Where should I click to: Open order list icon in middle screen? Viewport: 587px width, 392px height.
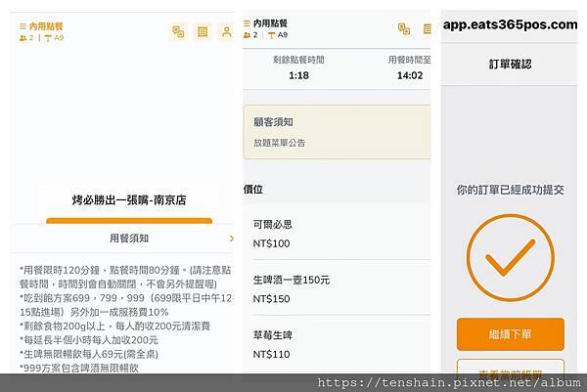click(x=428, y=28)
